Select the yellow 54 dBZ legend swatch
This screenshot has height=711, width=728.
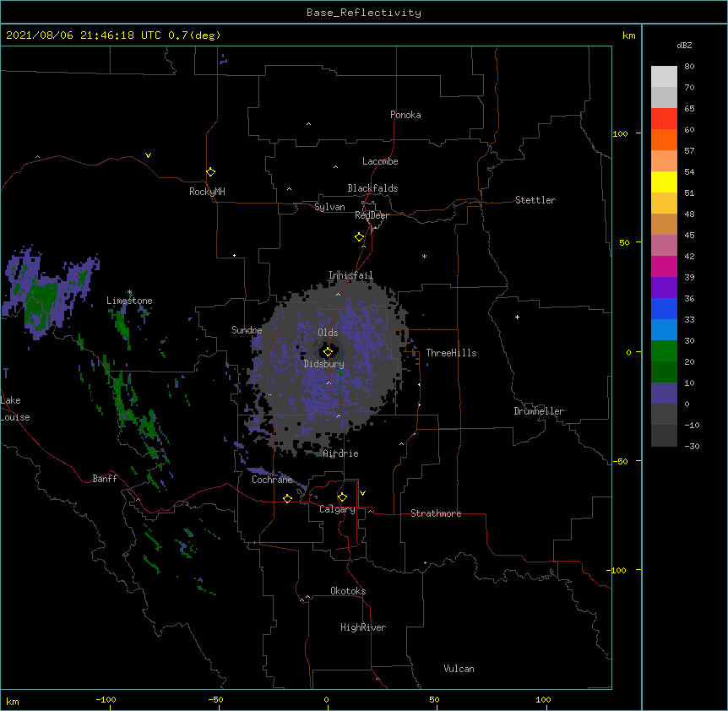point(664,182)
